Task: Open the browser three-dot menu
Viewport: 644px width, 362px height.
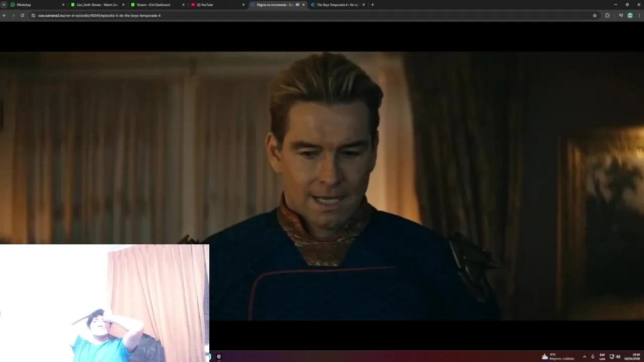Action: pyautogui.click(x=639, y=16)
